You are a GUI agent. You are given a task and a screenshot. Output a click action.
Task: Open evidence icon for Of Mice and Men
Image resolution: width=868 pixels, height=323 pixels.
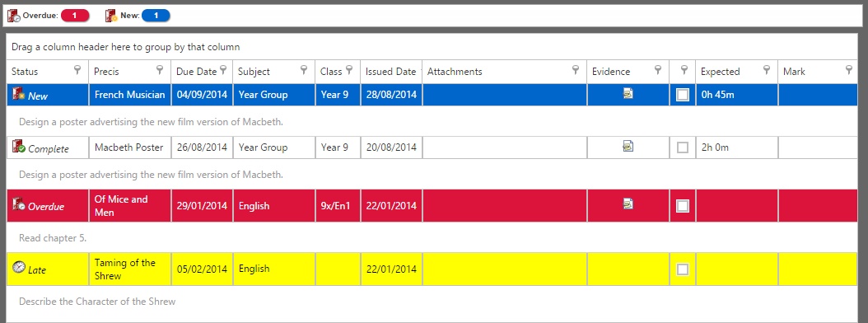click(628, 204)
